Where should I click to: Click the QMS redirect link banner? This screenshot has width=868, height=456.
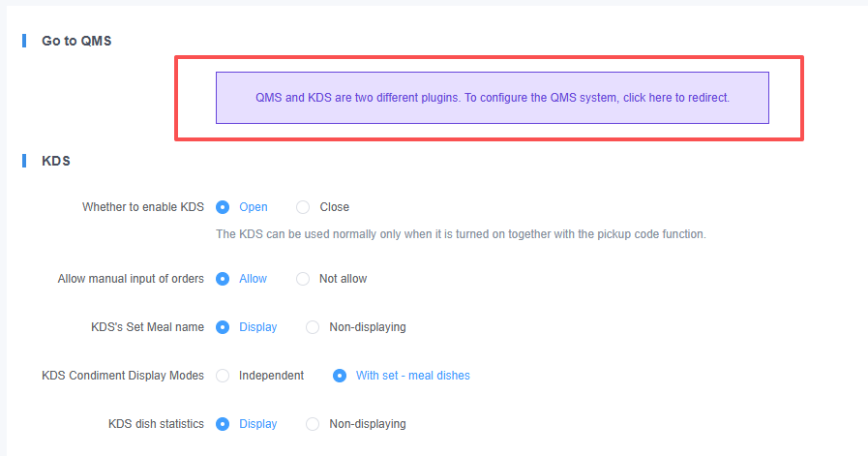click(x=492, y=98)
